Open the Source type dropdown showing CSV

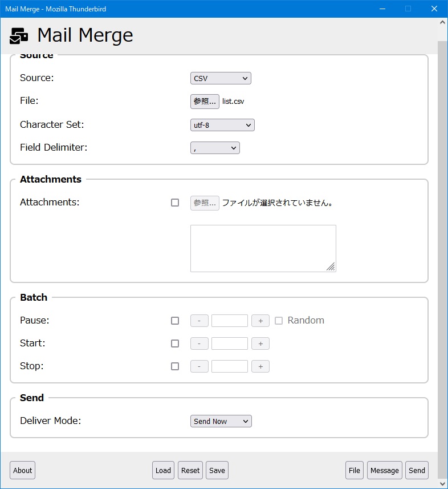pos(221,78)
